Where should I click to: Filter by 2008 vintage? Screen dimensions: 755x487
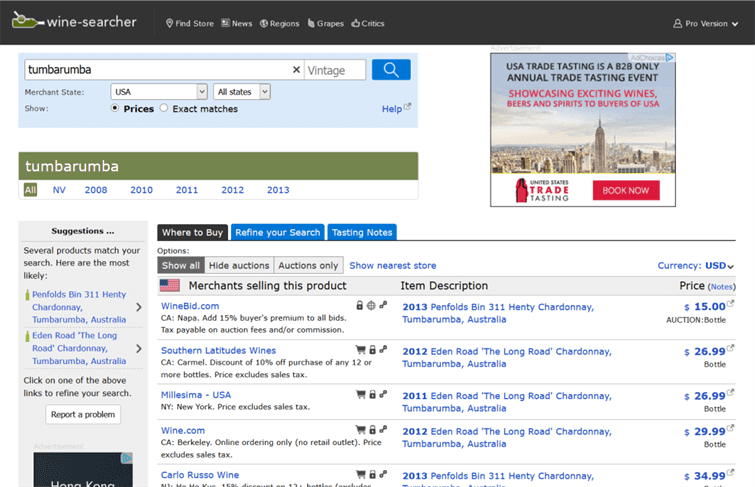96,190
